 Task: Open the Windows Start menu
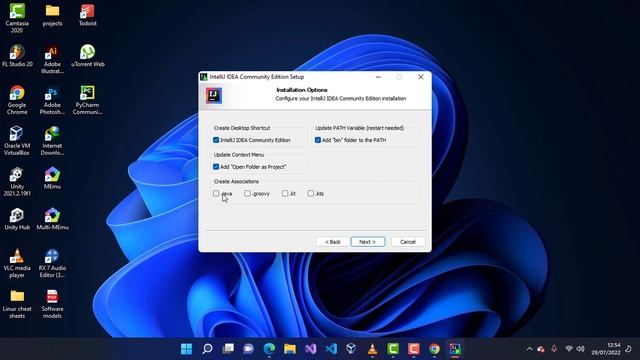pyautogui.click(x=187, y=349)
